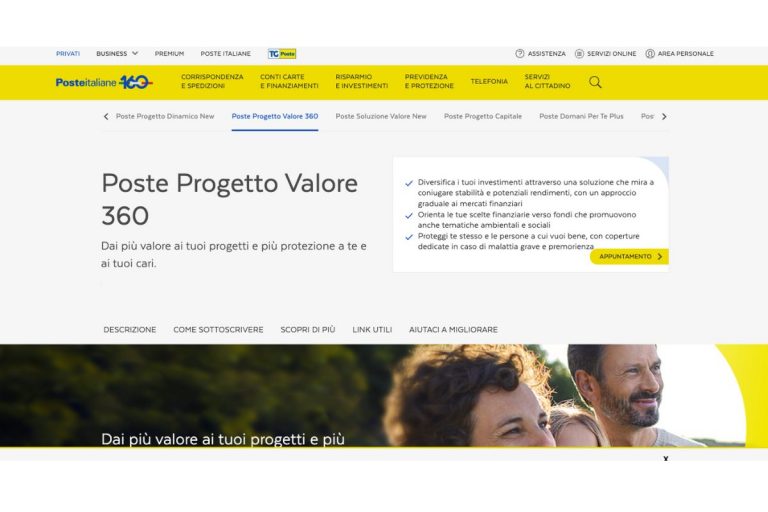Click the search magnifier icon
The height and width of the screenshot is (512, 768).
pyautogui.click(x=595, y=82)
